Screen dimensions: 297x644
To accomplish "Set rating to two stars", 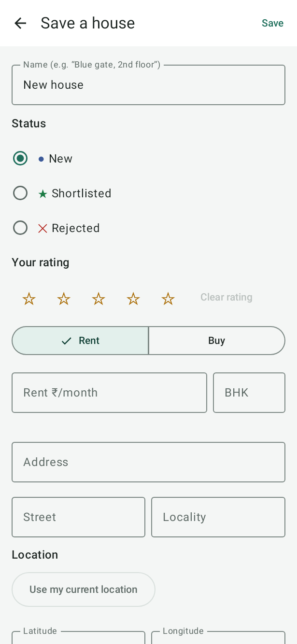I will click(x=64, y=299).
